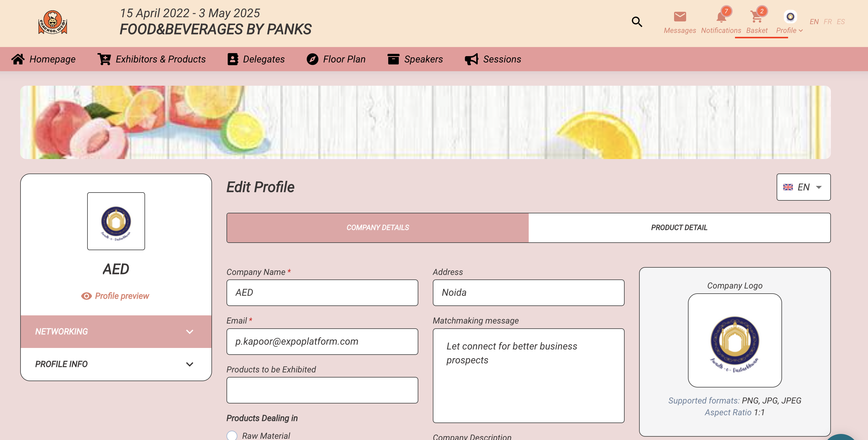Click the search magnifier icon
Viewport: 868px width, 440px height.
point(636,22)
